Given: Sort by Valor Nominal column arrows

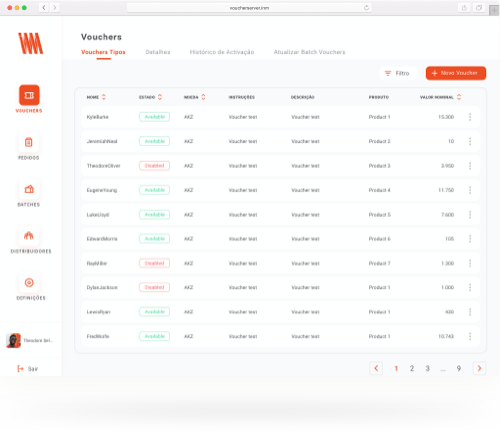Looking at the screenshot, I should coord(459,97).
